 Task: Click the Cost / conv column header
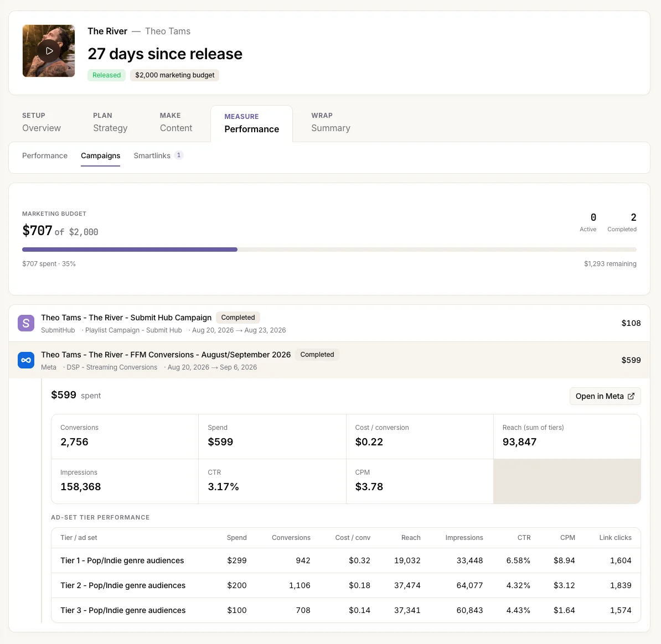coord(353,537)
